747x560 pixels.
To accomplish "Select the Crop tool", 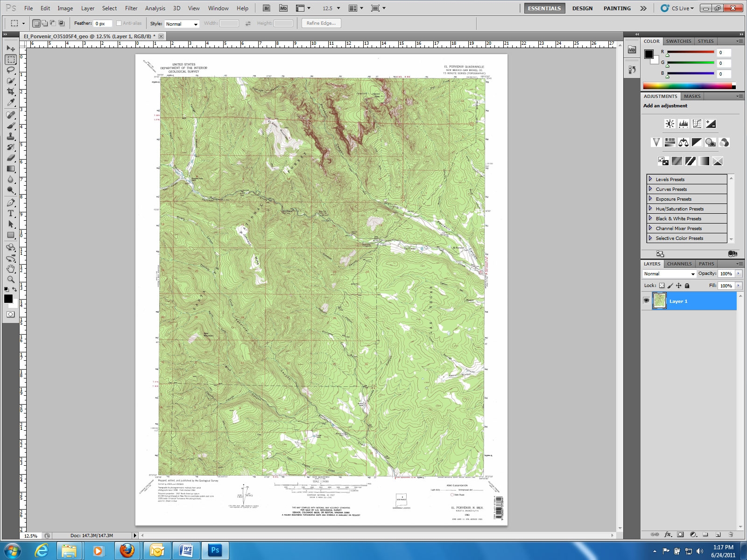I will click(x=10, y=91).
